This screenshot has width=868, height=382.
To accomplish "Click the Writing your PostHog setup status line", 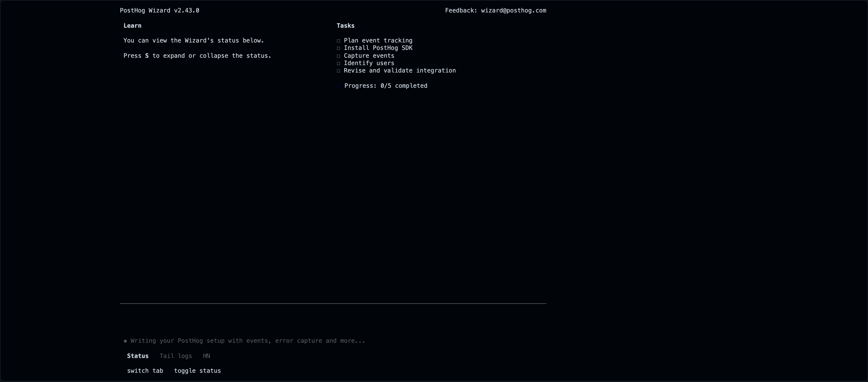I will [248, 340].
